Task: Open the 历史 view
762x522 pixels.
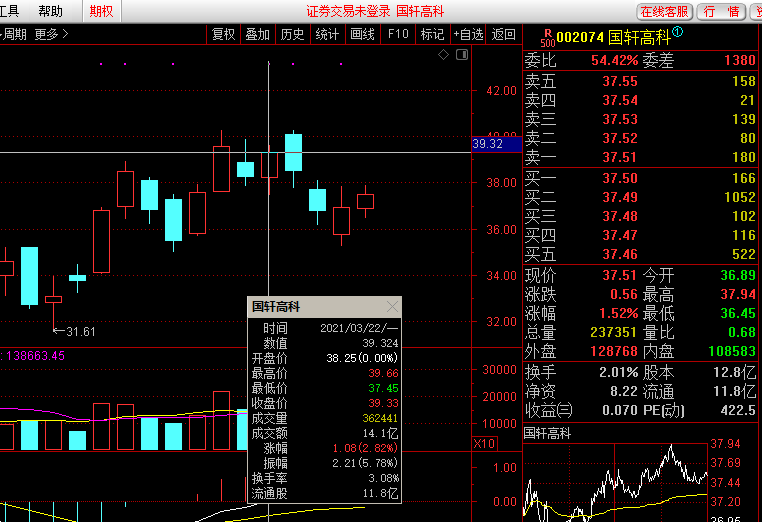Action: tap(293, 35)
